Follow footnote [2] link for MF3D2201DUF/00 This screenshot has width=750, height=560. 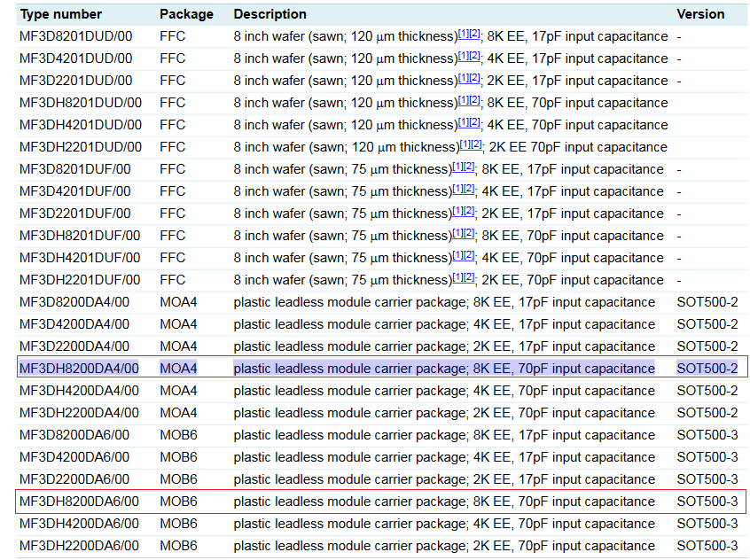tap(469, 211)
